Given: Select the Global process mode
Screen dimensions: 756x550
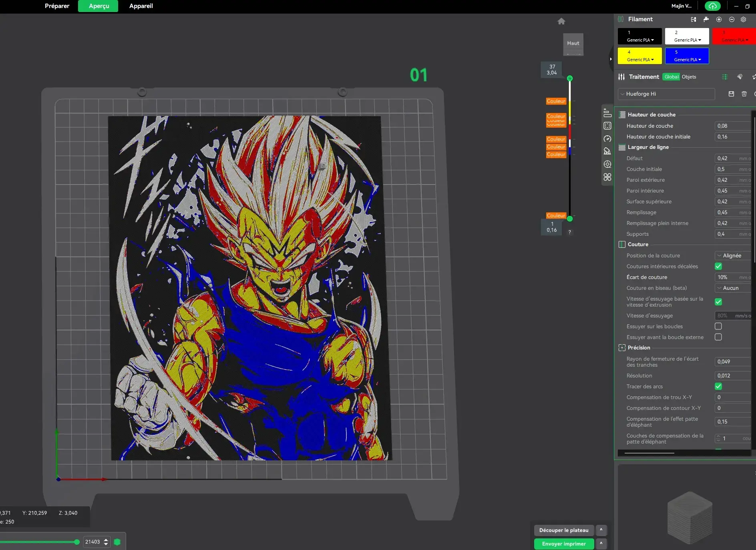Looking at the screenshot, I should point(672,77).
